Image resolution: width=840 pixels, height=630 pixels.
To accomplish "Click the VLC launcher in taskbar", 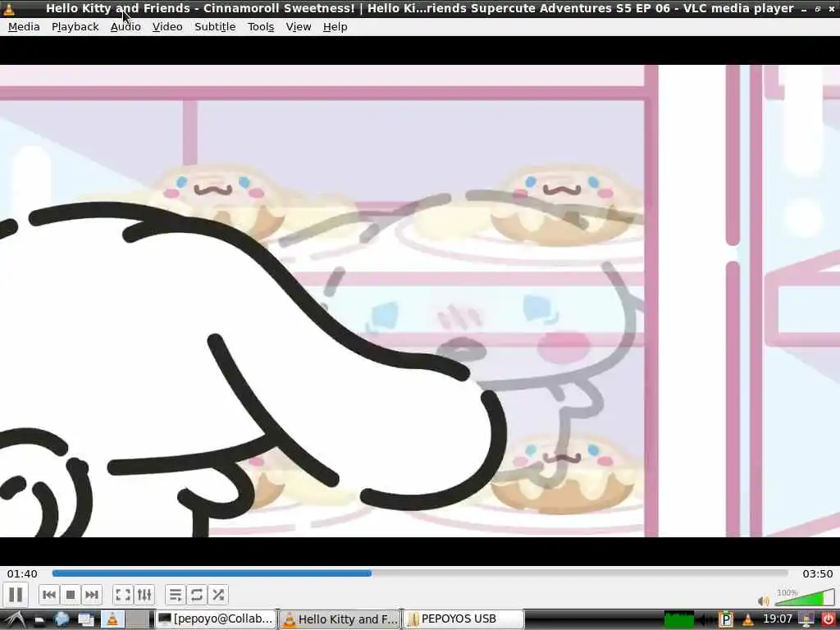I will click(112, 619).
